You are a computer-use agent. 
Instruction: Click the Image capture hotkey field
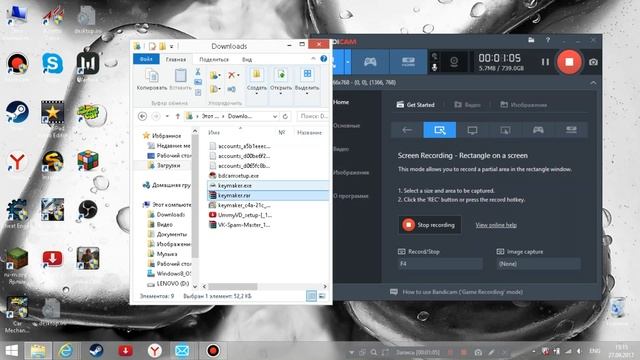click(538, 264)
